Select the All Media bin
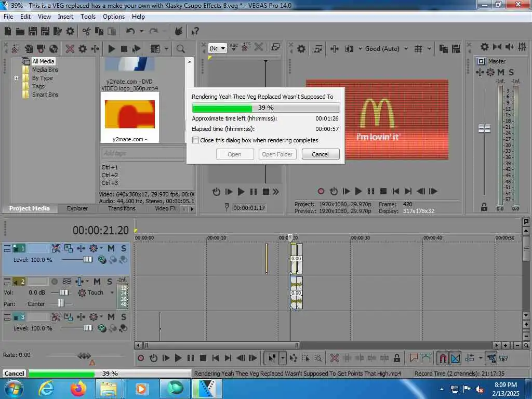The width and height of the screenshot is (532, 399). pos(43,61)
